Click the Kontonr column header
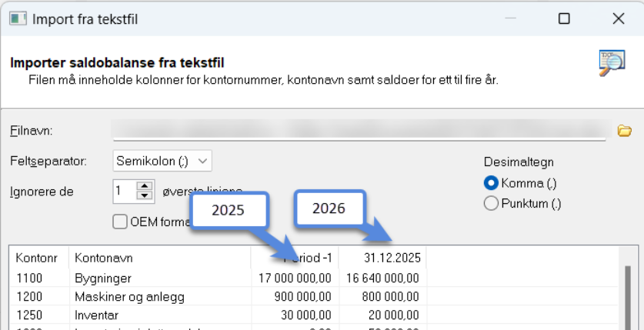The width and height of the screenshot is (644, 330). pyautogui.click(x=38, y=258)
